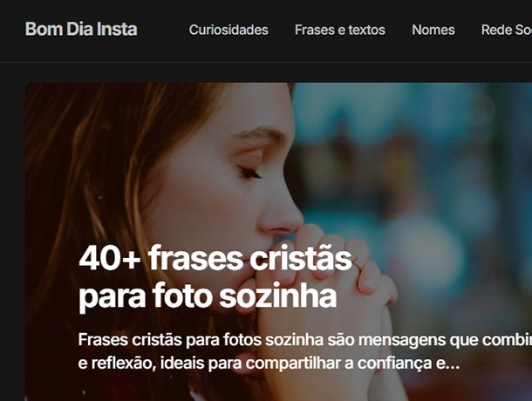
Task: Click the word 'confiança' in the excerpt
Action: click(394, 364)
